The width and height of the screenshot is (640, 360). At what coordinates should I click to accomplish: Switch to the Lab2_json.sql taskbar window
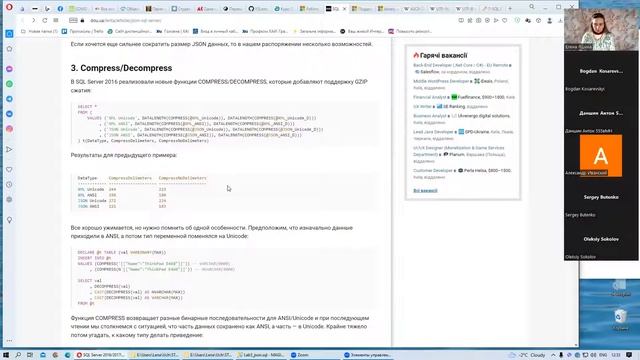point(260,355)
